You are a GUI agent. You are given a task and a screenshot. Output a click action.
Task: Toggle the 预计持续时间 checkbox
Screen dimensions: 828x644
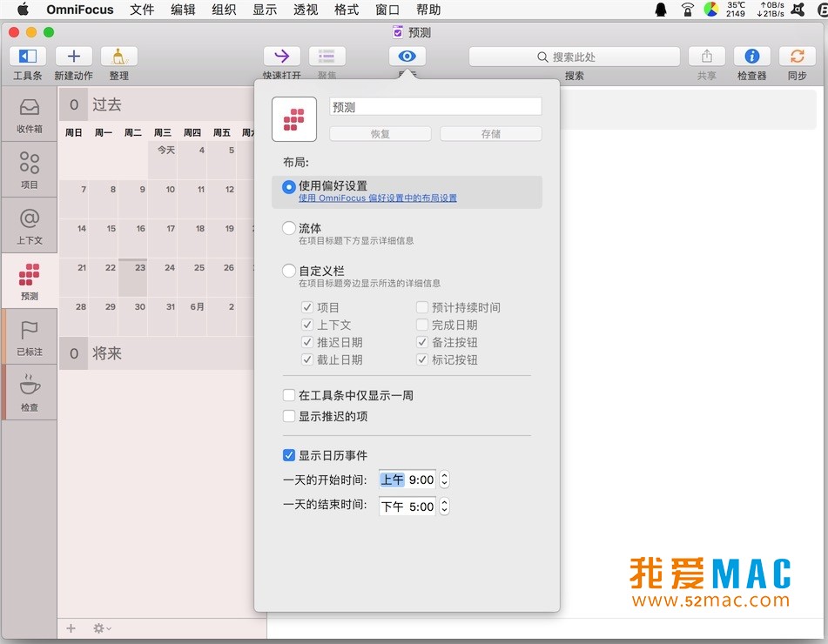click(422, 307)
